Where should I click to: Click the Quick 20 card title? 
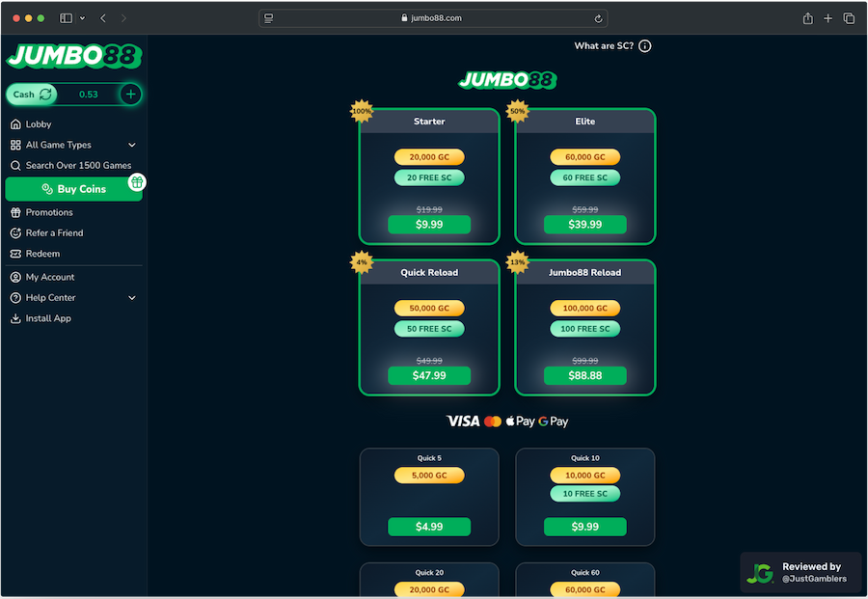point(429,572)
